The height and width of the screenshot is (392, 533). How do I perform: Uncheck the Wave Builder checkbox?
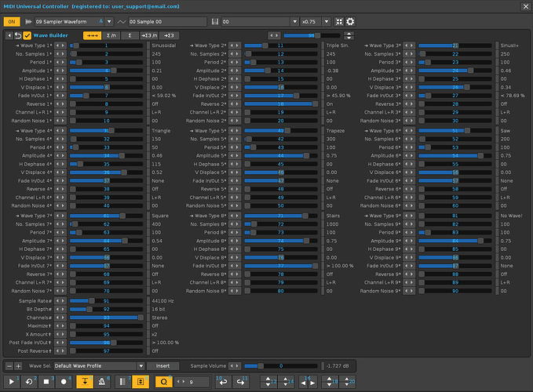pyautogui.click(x=27, y=35)
